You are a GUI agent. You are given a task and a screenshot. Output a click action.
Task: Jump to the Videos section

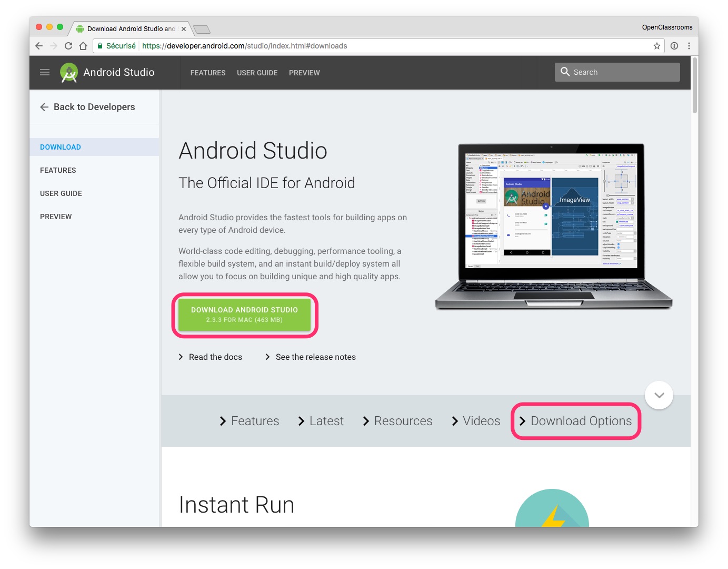pyautogui.click(x=476, y=421)
